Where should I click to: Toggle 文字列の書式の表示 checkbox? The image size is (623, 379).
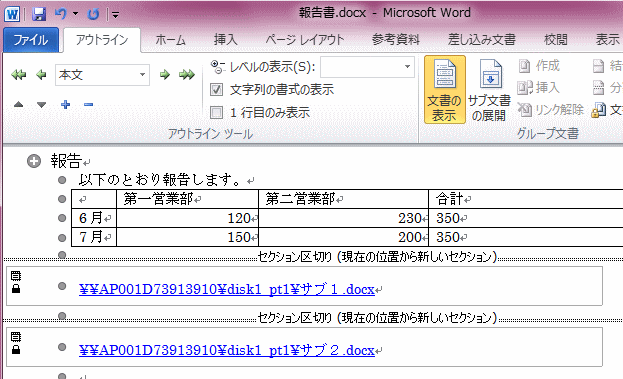(217, 90)
